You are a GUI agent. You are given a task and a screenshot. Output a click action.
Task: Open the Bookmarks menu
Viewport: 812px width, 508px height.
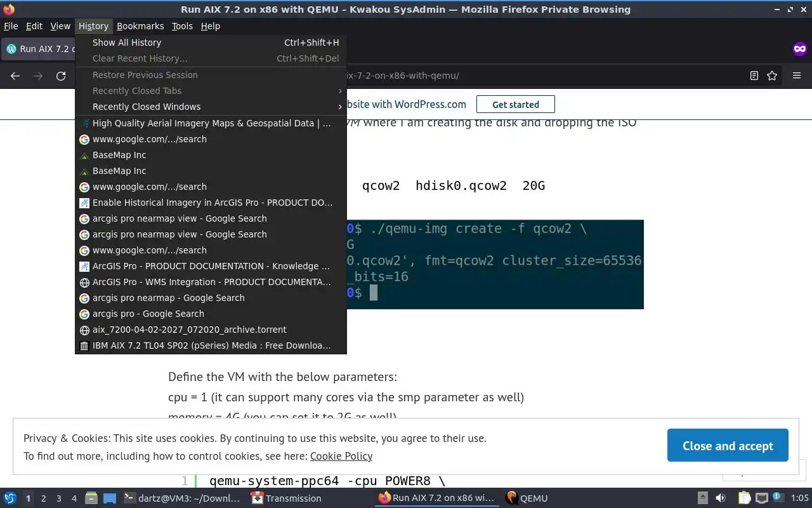point(140,26)
